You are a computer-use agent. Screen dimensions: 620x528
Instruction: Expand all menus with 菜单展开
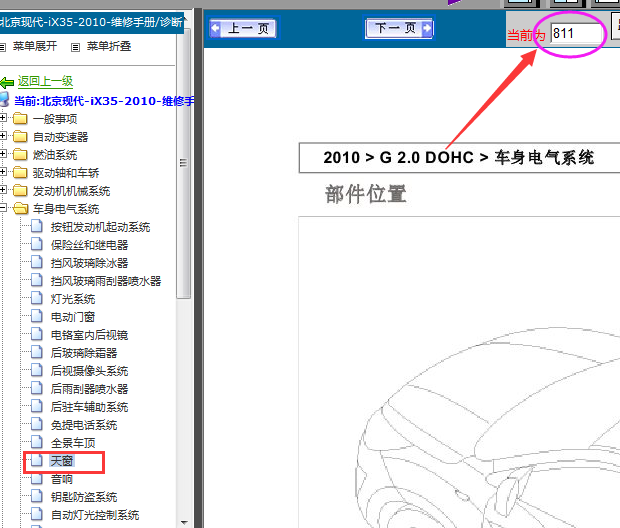[x=35, y=46]
